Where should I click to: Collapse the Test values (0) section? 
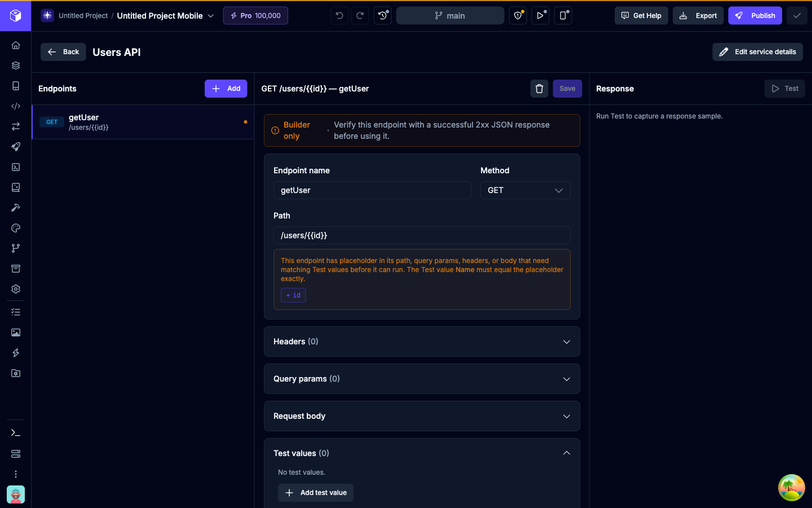422,453
